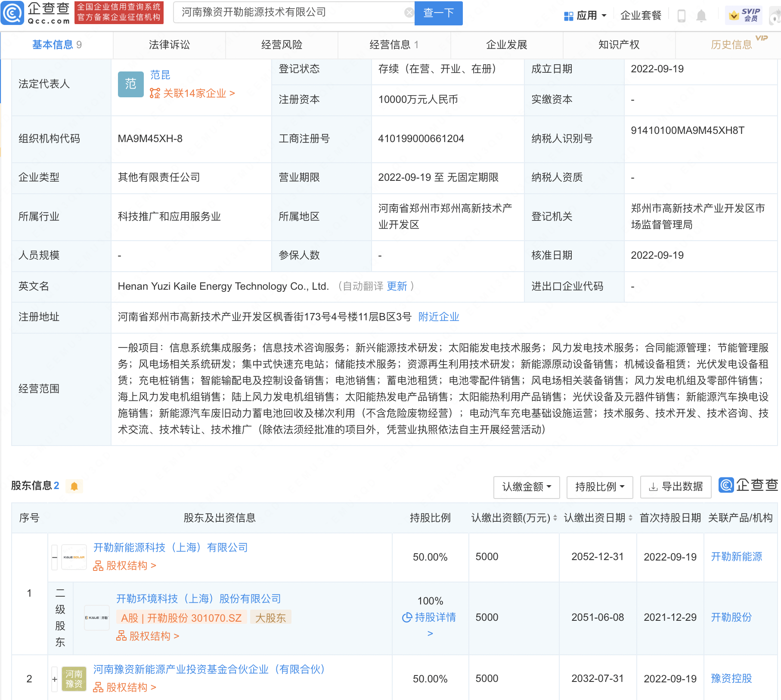
Task: Click the 二级股东 vertical label
Action: click(60, 618)
